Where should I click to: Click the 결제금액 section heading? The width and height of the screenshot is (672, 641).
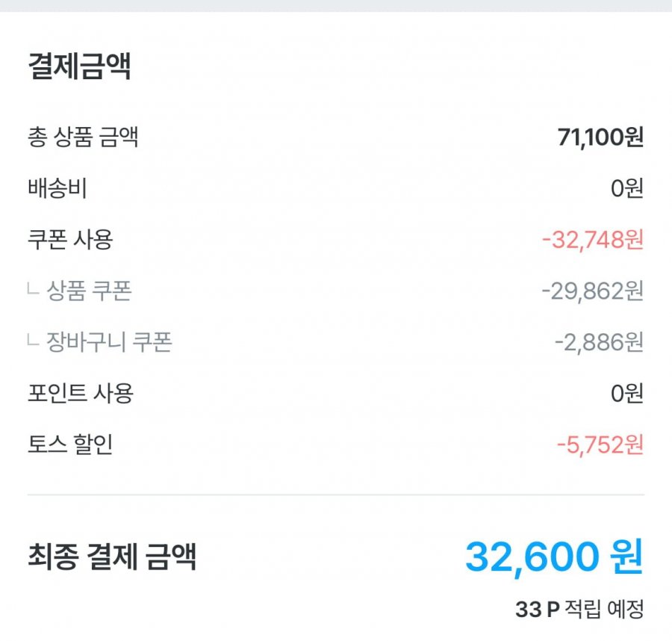(x=79, y=67)
